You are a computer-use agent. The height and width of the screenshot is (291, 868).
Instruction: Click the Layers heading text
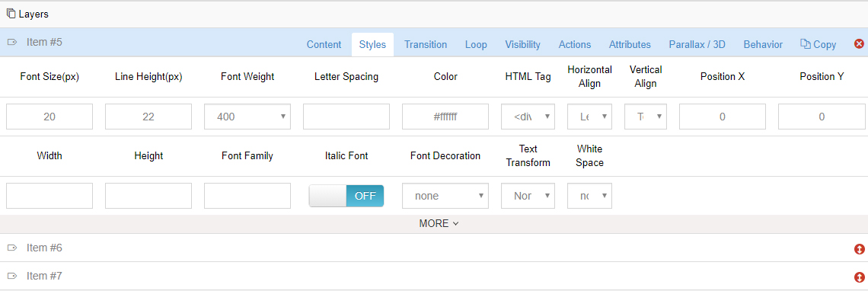pyautogui.click(x=34, y=14)
